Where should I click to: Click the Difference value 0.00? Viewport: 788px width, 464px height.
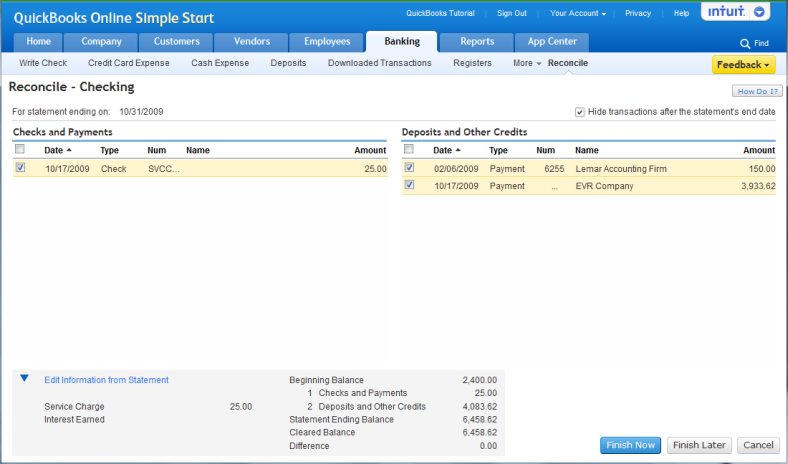tap(488, 446)
